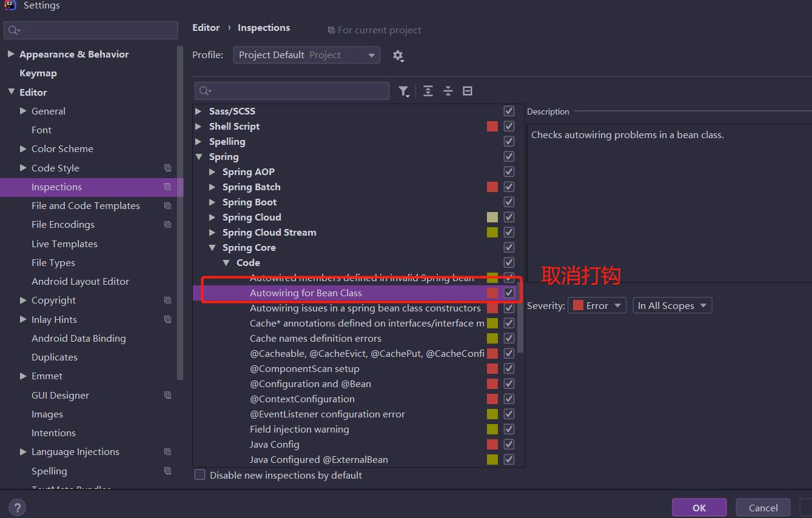Toggle the Field injection warning checkbox

(x=509, y=429)
